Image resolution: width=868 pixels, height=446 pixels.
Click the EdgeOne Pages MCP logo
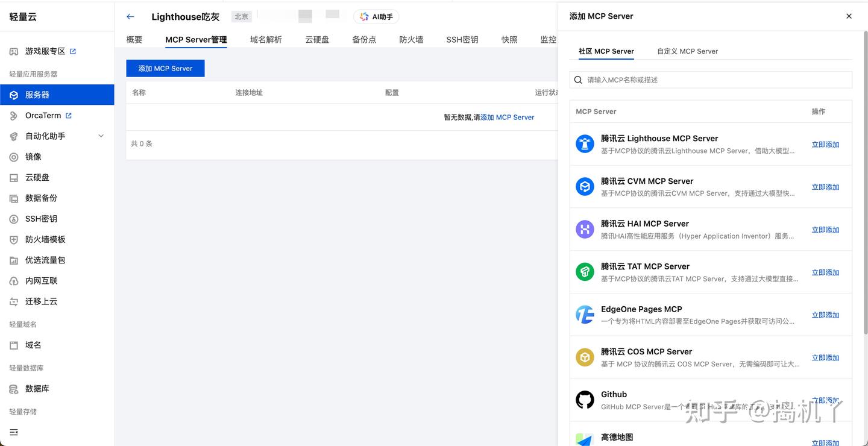coord(585,315)
